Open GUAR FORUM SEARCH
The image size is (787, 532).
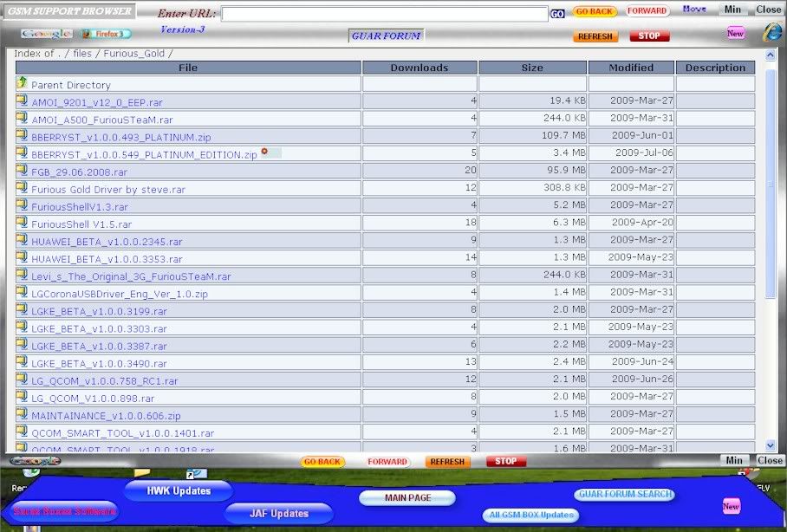(x=625, y=495)
